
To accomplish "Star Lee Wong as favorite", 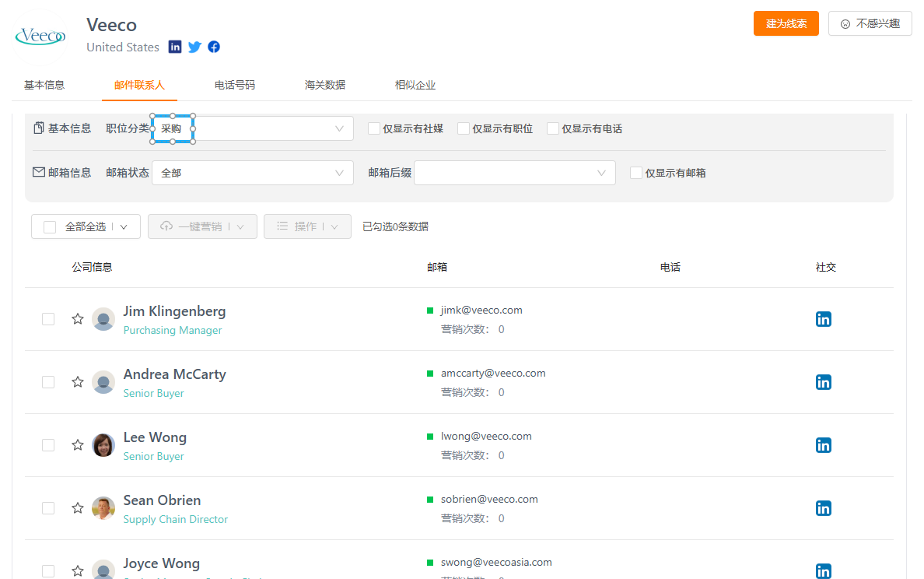I will tap(78, 445).
